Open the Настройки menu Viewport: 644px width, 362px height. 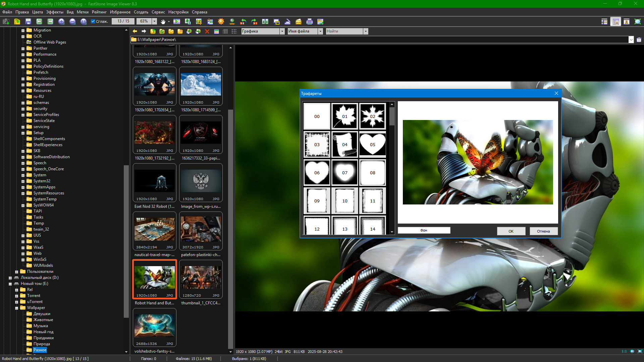point(178,12)
